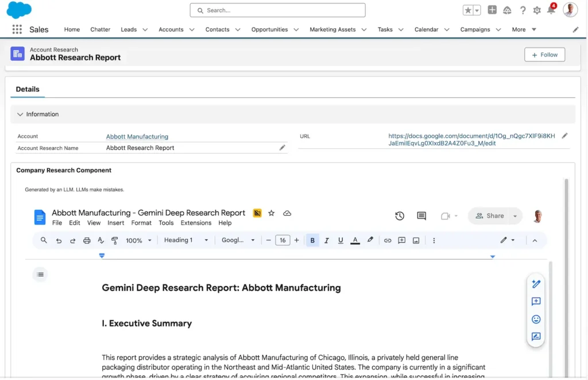Open the notifications bell
Screen dimensions: 588x380
point(551,10)
